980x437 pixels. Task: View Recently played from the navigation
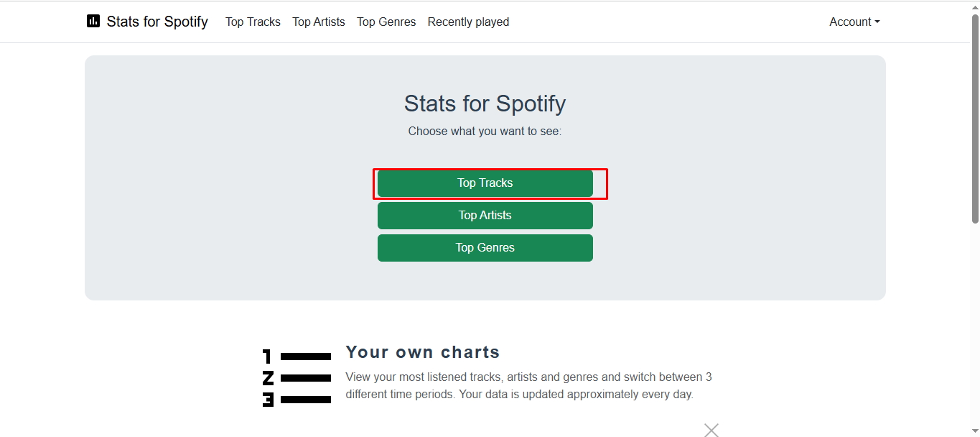click(468, 22)
